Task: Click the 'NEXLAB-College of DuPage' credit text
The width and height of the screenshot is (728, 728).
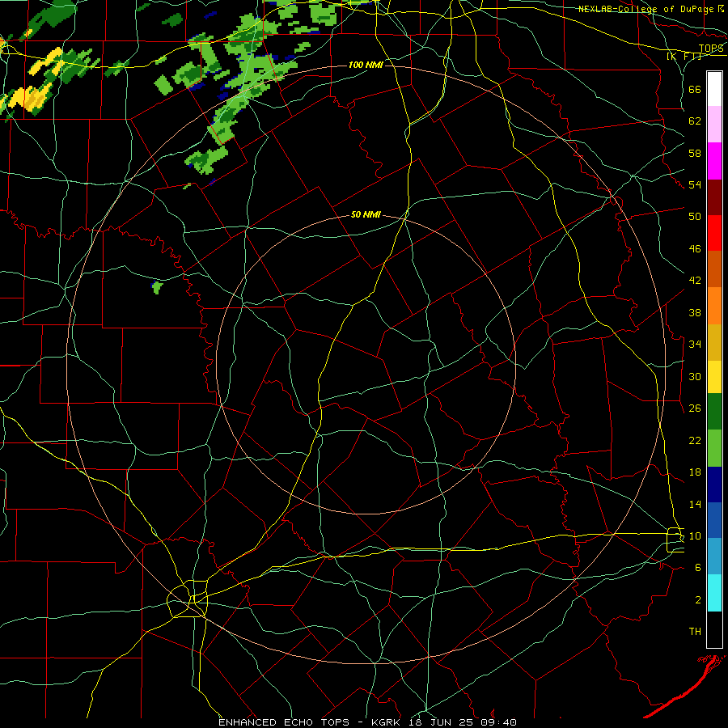Action: tap(645, 9)
